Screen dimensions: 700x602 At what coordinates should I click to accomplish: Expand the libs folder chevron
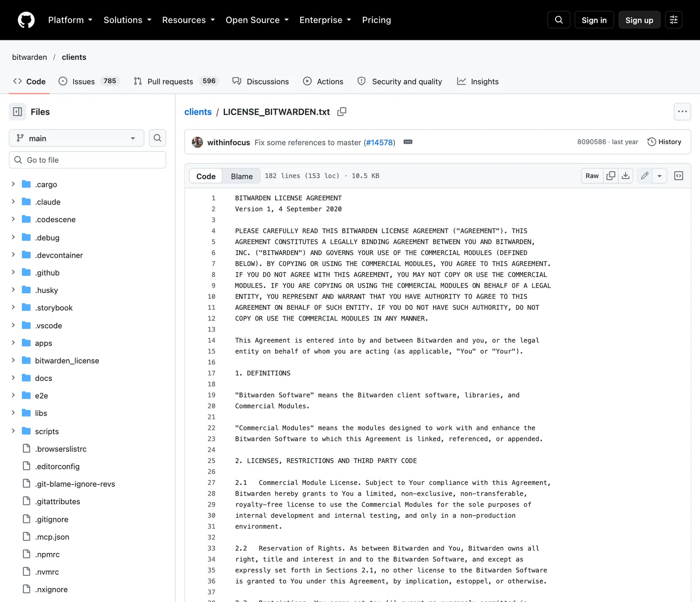click(13, 413)
